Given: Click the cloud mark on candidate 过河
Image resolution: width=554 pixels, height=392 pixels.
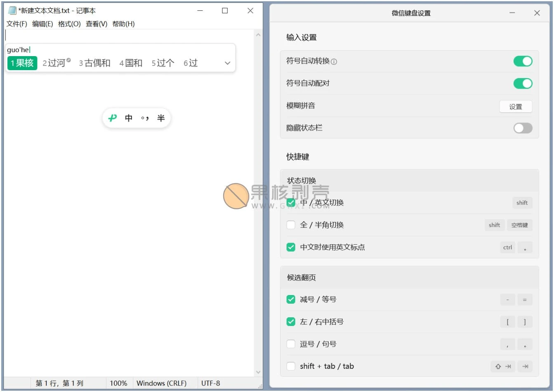Looking at the screenshot, I should (68, 60).
